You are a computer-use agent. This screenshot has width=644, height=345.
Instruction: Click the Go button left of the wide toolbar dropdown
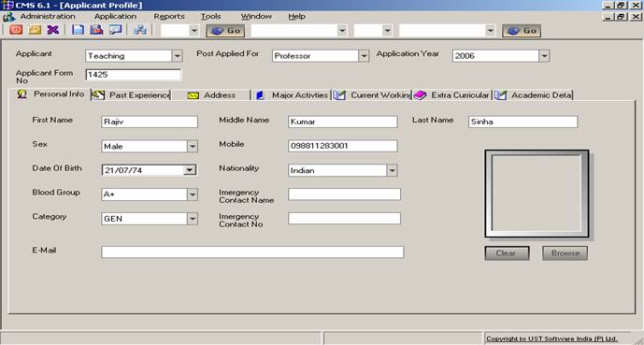225,31
